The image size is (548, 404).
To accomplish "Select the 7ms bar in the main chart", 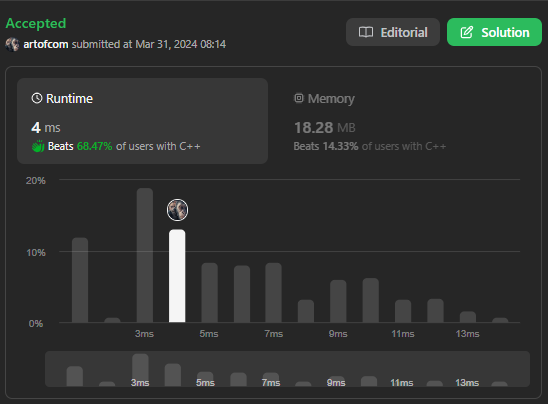I will click(x=273, y=293).
